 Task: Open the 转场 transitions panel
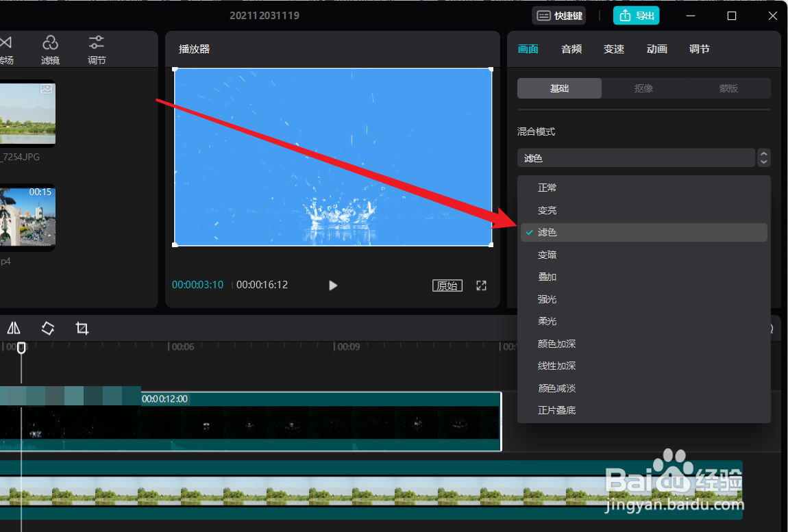[6, 50]
